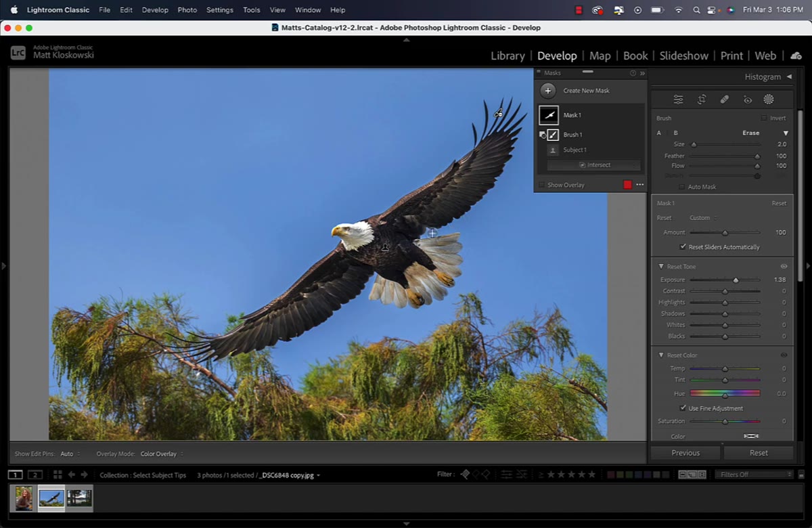Click the Hue color slider
The width and height of the screenshot is (812, 528).
tap(725, 393)
